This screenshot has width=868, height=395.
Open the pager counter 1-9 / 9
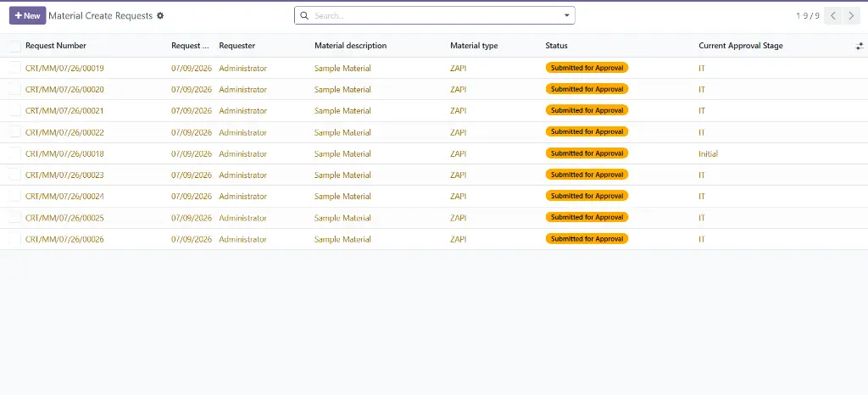(808, 15)
